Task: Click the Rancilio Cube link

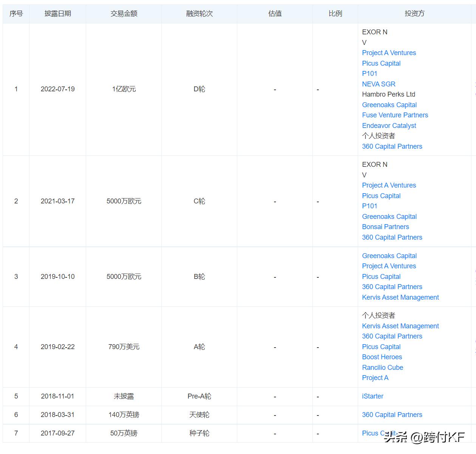Action: coord(382,368)
